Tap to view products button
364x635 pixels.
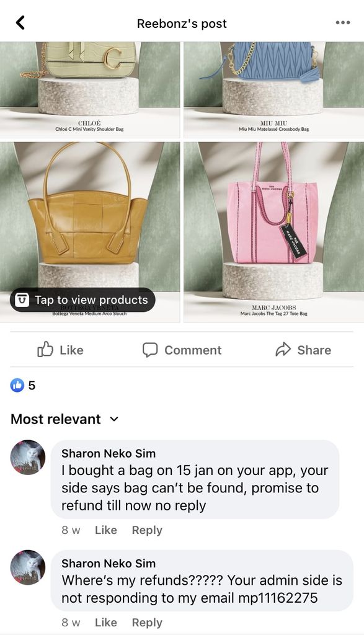[82, 300]
